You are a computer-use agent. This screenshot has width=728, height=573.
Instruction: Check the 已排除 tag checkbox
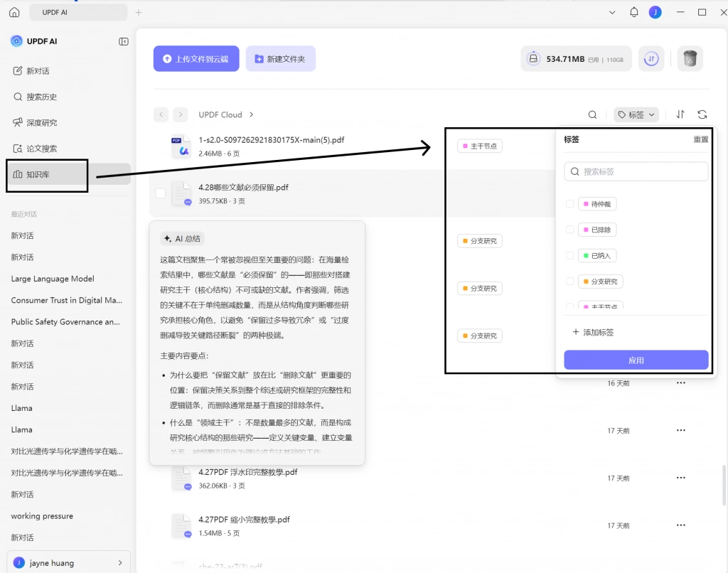(569, 230)
